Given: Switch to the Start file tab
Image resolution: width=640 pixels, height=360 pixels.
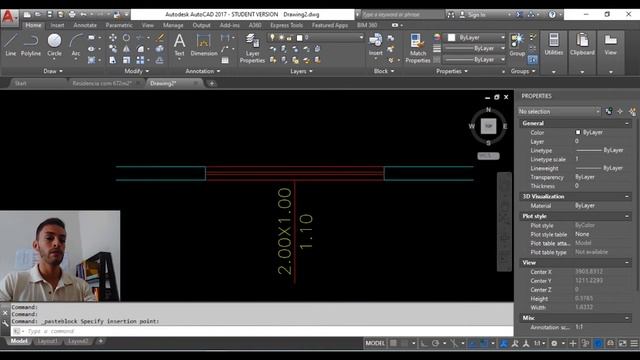Looking at the screenshot, I should coord(20,83).
